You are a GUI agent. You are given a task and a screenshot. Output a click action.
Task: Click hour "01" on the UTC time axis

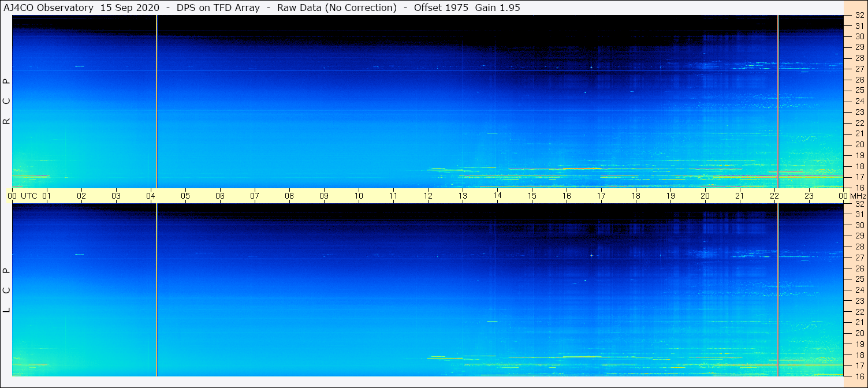coord(47,196)
